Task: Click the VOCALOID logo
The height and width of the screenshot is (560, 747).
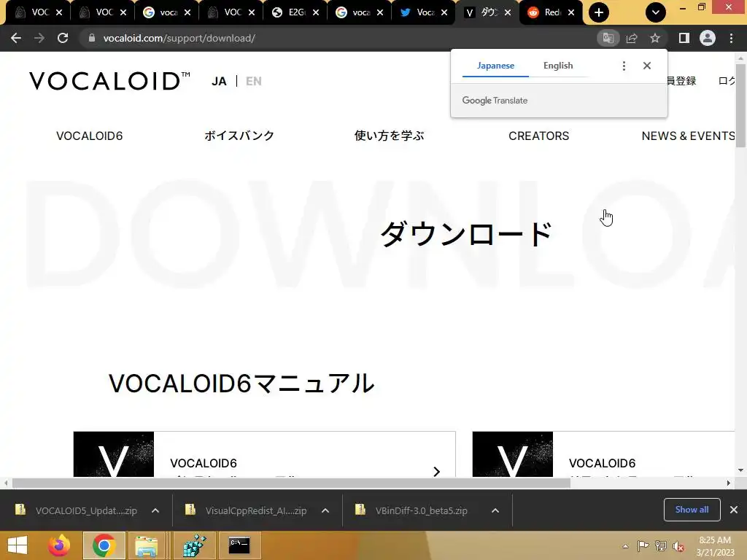Action: (x=109, y=81)
